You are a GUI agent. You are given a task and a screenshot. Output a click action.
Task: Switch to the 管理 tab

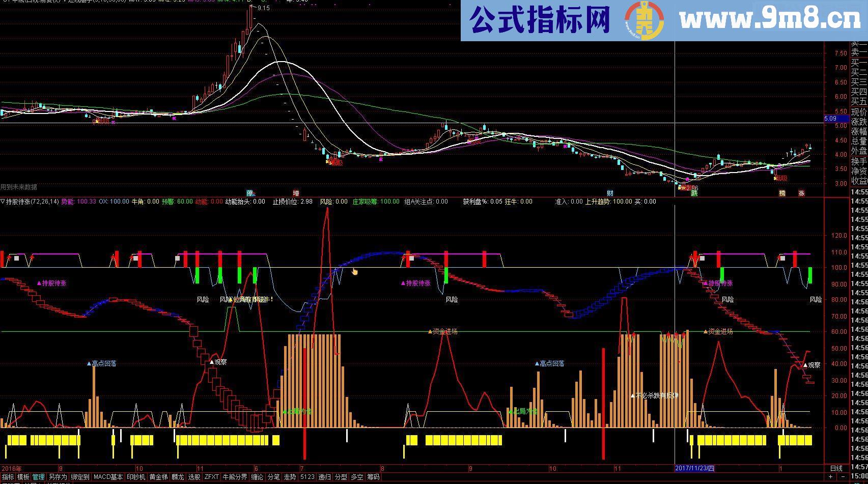39,476
